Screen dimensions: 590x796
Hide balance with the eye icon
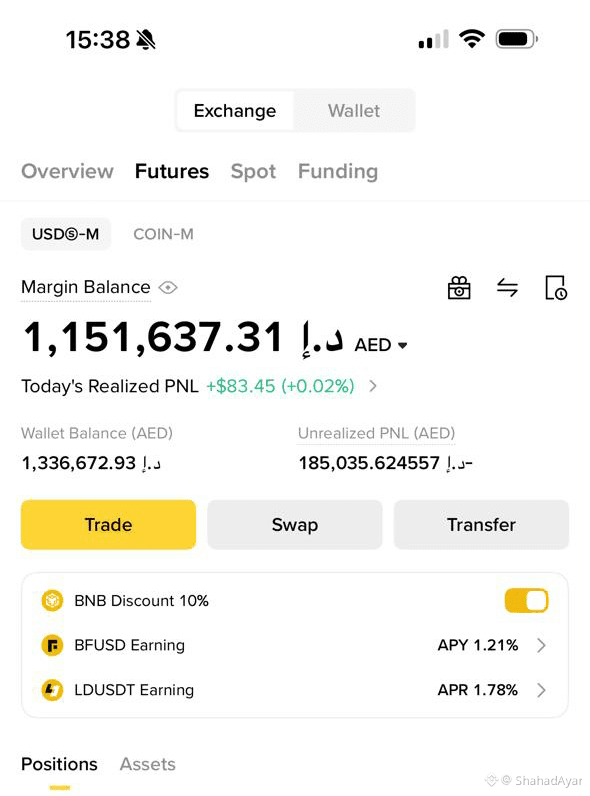click(168, 288)
